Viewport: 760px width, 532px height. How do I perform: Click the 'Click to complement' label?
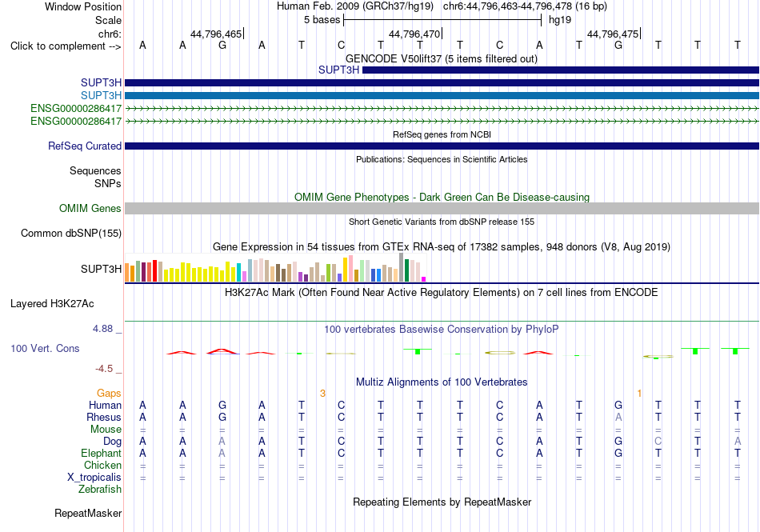[66, 46]
